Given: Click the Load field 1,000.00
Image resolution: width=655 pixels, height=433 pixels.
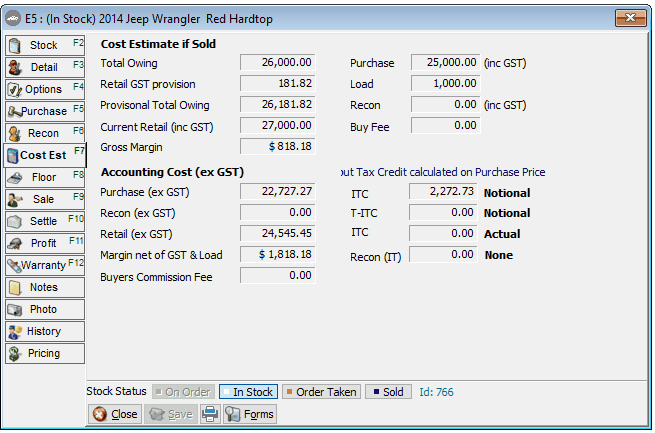Looking at the screenshot, I should tap(445, 84).
